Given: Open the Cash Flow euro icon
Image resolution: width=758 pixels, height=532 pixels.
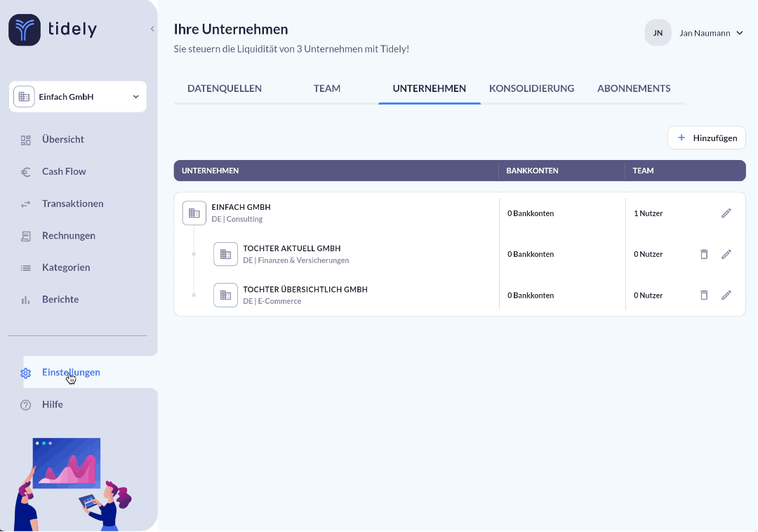Looking at the screenshot, I should (26, 172).
